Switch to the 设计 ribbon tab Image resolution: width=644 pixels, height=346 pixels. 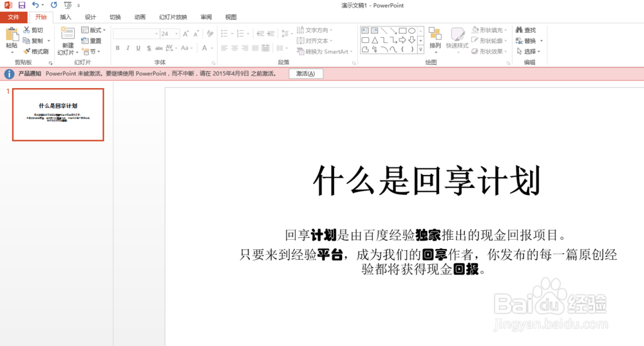pyautogui.click(x=90, y=17)
